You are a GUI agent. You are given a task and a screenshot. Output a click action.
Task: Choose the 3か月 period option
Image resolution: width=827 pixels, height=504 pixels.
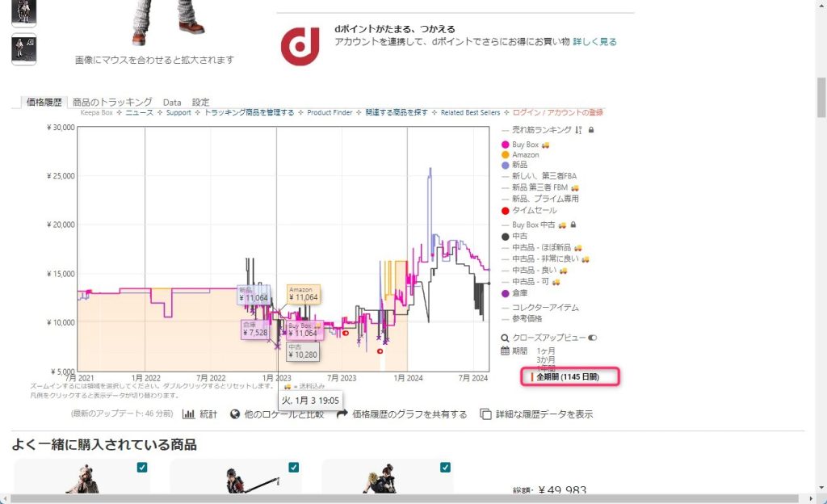[x=546, y=360]
